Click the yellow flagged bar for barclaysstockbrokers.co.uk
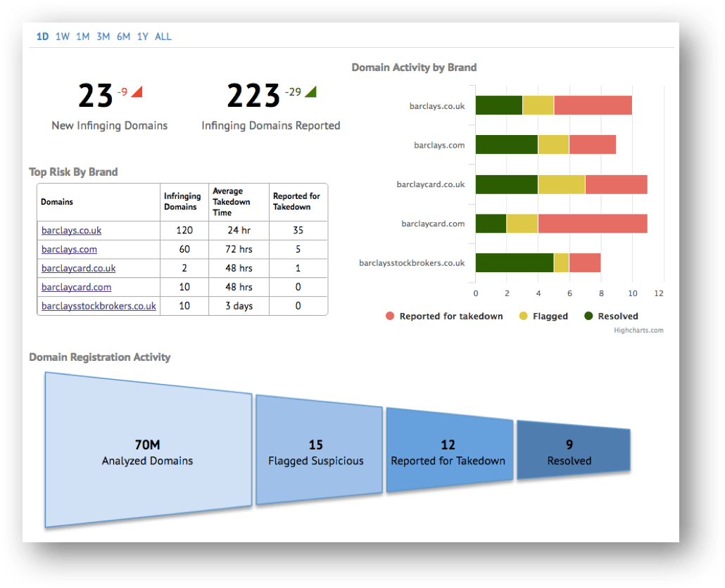Viewport: 725px width, 588px height. 561,263
